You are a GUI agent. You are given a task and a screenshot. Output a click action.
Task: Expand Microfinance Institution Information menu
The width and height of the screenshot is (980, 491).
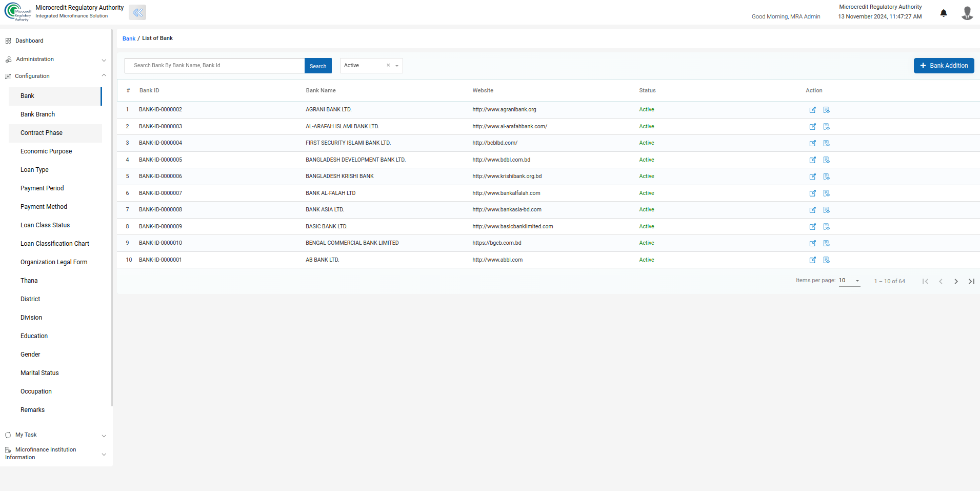(x=56, y=454)
